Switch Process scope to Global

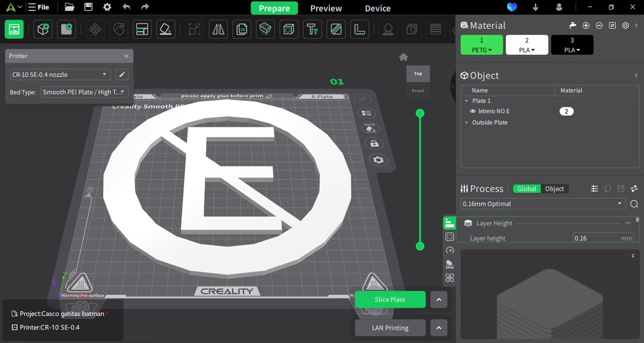(x=527, y=189)
